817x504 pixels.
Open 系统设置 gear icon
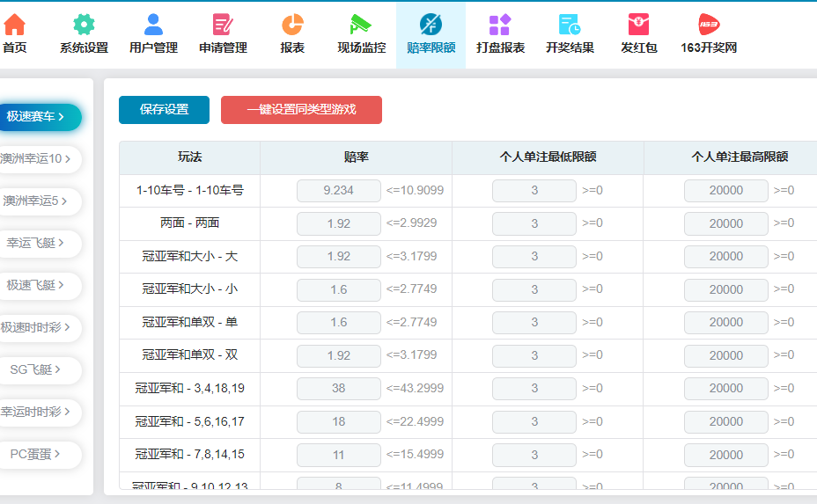84,25
